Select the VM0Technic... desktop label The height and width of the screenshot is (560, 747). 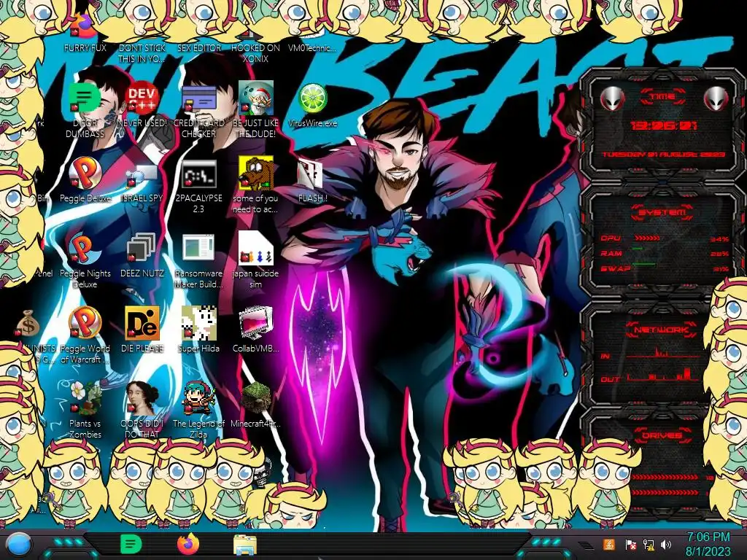(312, 47)
